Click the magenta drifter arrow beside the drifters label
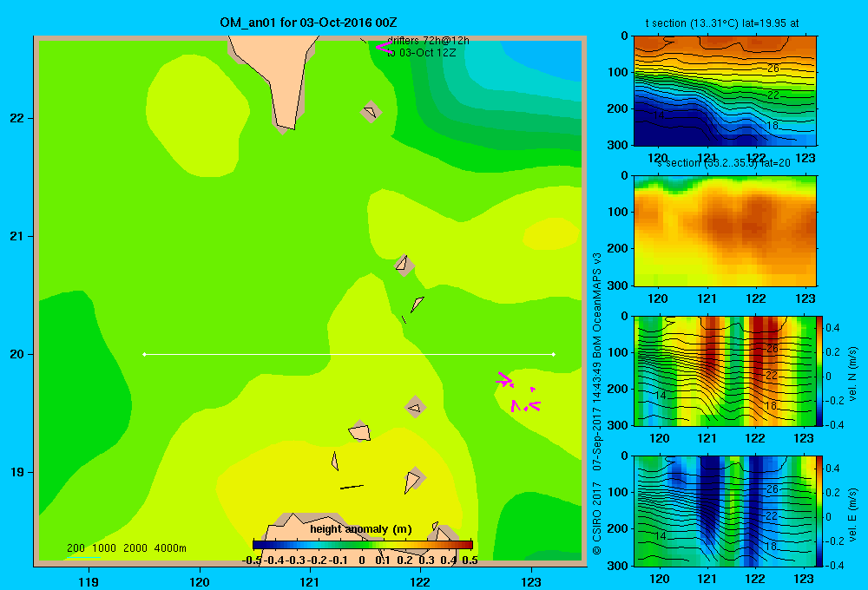The image size is (868, 590). click(384, 48)
